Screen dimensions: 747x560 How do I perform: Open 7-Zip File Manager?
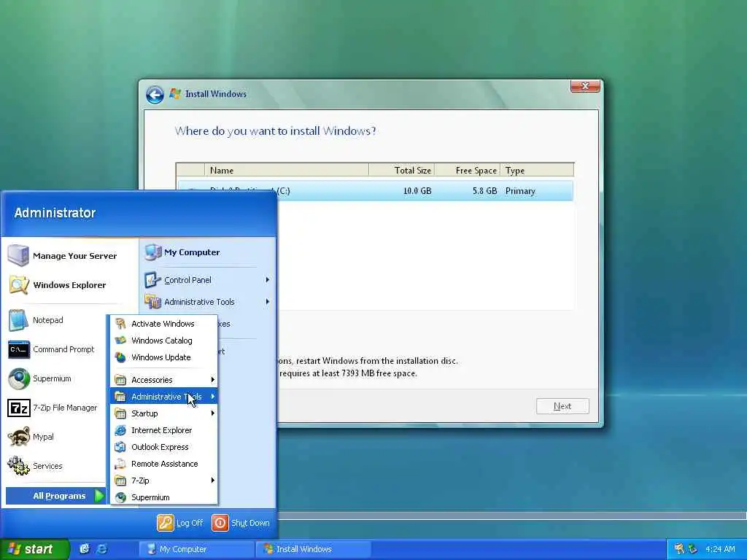65,408
